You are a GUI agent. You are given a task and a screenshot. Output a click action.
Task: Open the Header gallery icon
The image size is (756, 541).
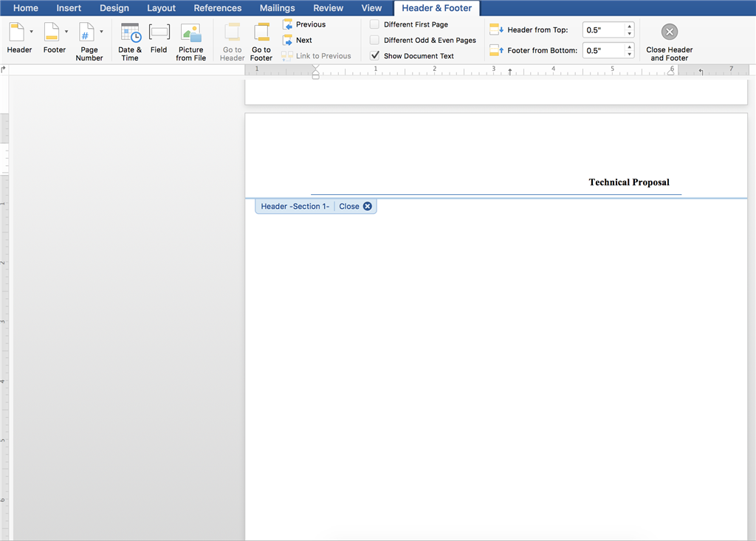click(x=17, y=32)
